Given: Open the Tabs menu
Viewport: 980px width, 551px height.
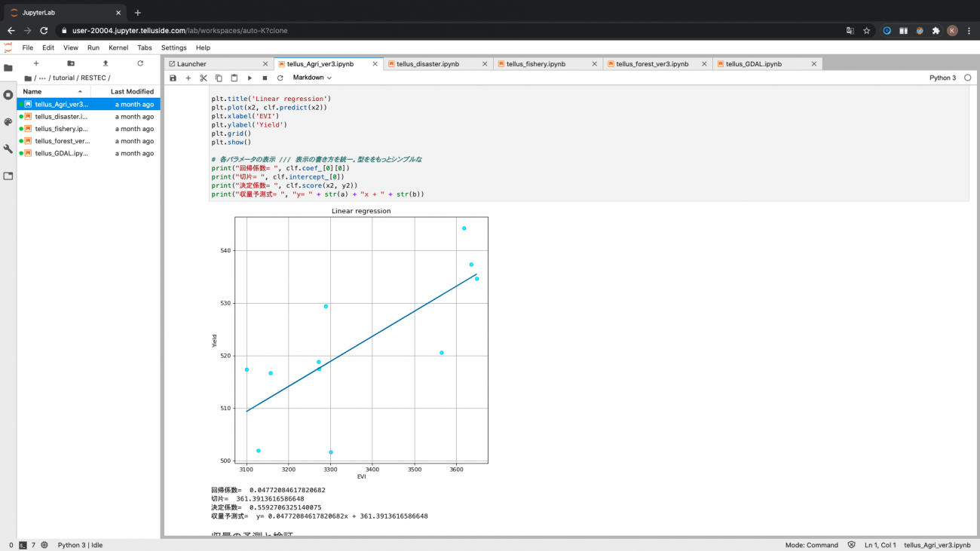Looking at the screenshot, I should [x=145, y=47].
